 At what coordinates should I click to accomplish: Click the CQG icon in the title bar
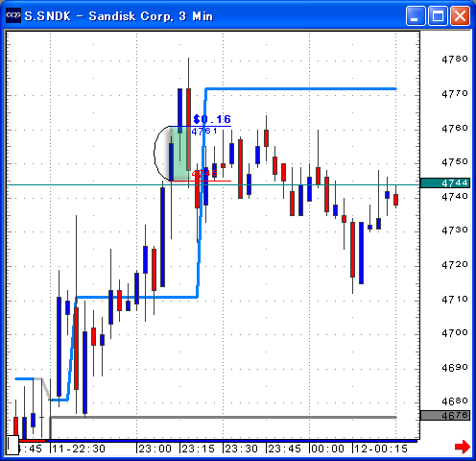click(x=13, y=15)
